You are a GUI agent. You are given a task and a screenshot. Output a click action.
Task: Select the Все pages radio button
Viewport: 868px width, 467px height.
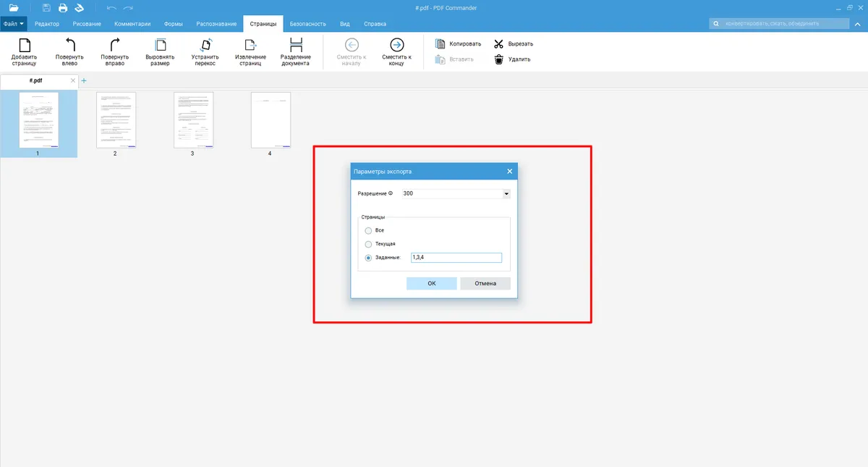point(369,230)
